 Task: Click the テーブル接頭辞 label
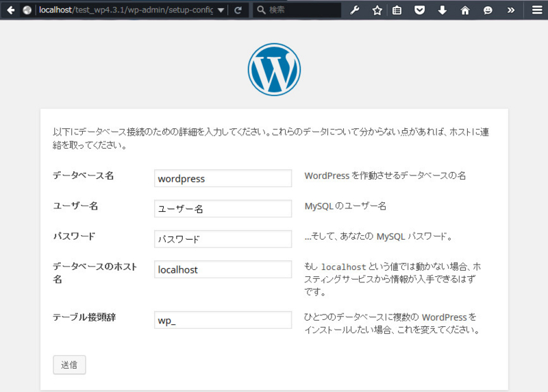(84, 317)
